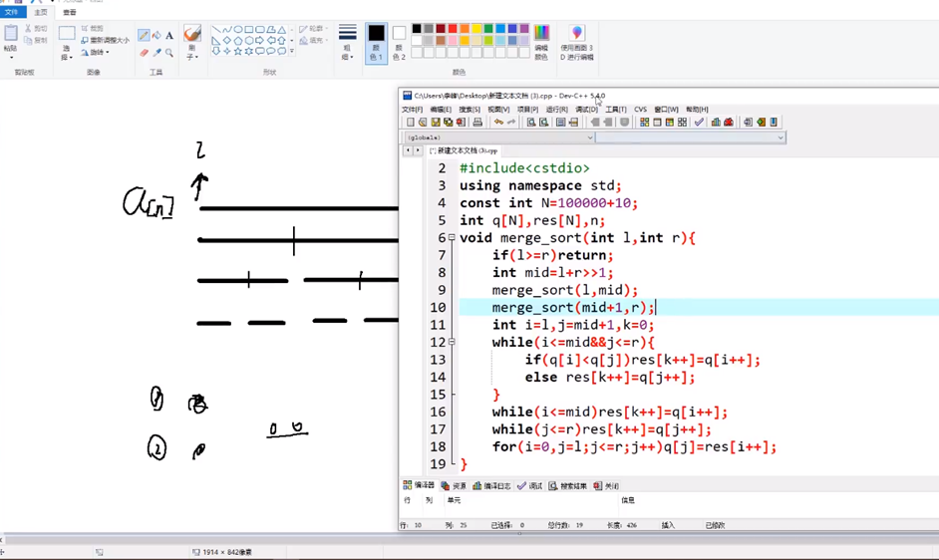This screenshot has height=560, width=939.
Task: Select the Magnifier tool in Paint
Action: tap(169, 53)
